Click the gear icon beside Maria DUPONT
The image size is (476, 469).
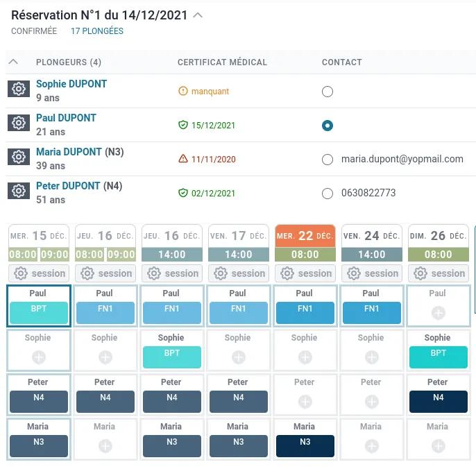point(19,157)
